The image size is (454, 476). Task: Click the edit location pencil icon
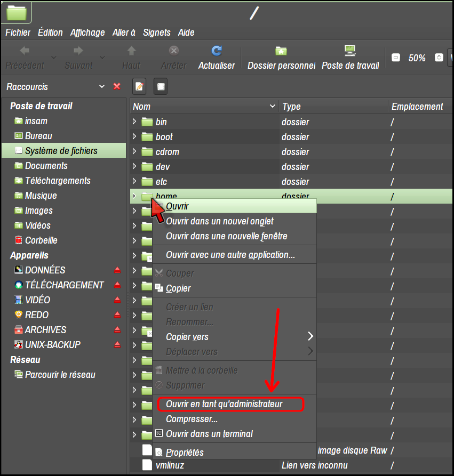(x=139, y=86)
